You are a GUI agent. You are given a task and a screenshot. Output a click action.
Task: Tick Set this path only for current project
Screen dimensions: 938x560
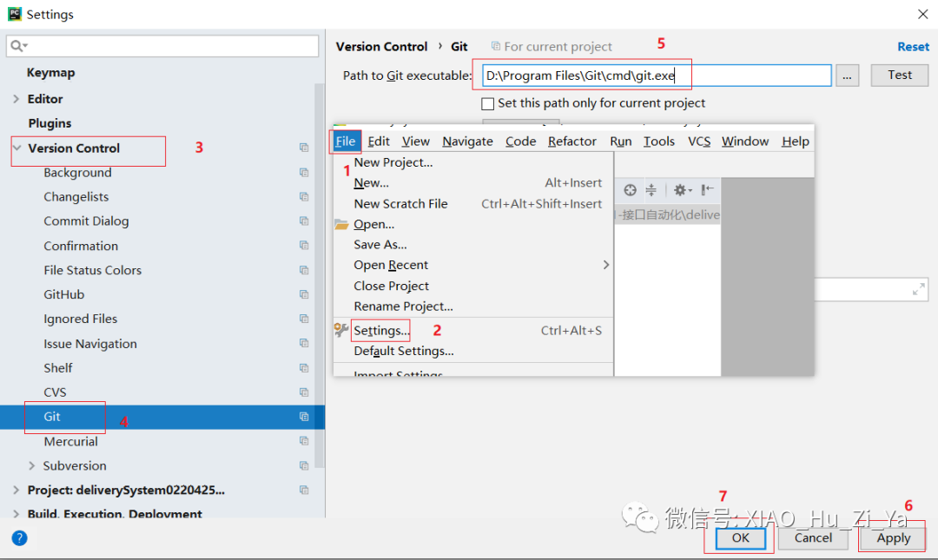488,103
